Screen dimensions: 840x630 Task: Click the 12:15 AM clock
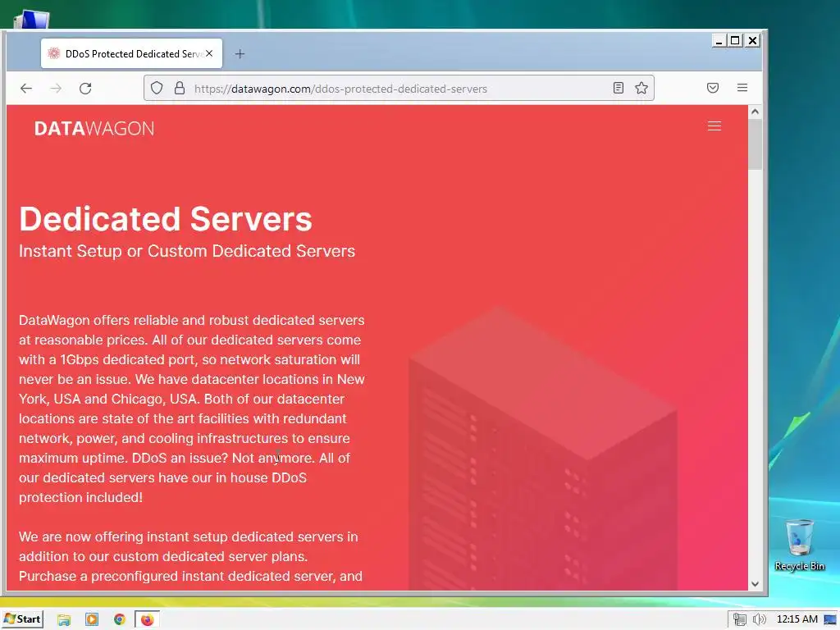tap(797, 619)
